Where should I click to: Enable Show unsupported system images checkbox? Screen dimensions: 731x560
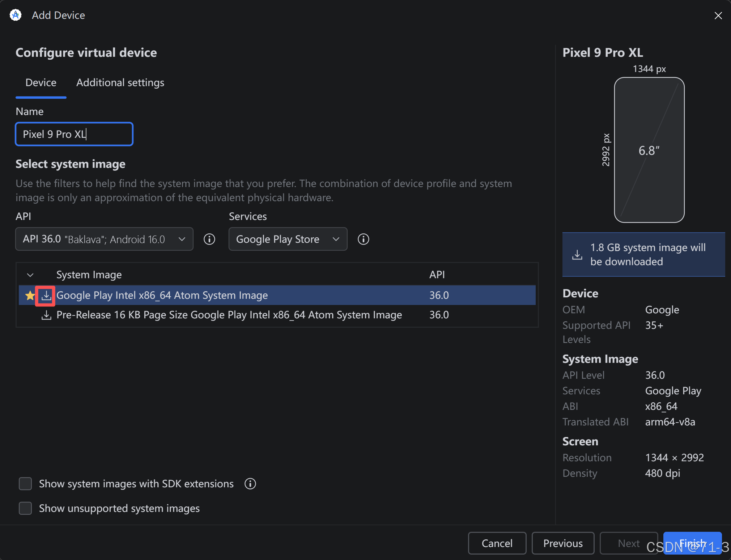[x=25, y=508]
